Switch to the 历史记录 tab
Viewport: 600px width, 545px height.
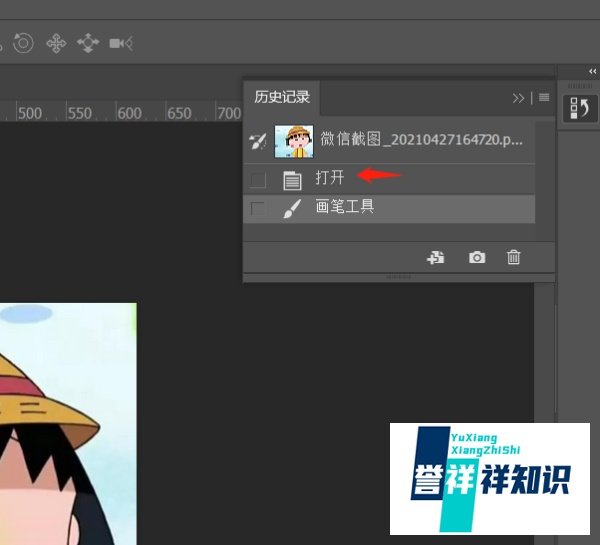coord(282,97)
